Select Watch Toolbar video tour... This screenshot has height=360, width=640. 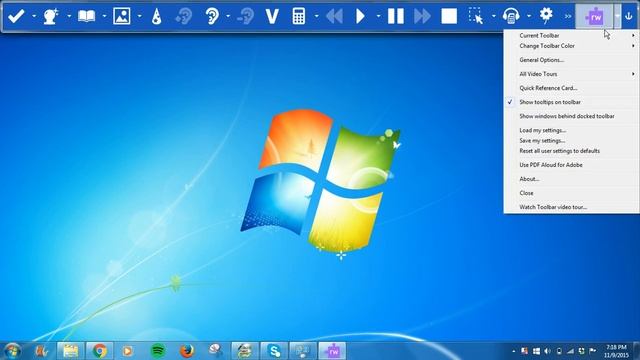(x=571, y=207)
